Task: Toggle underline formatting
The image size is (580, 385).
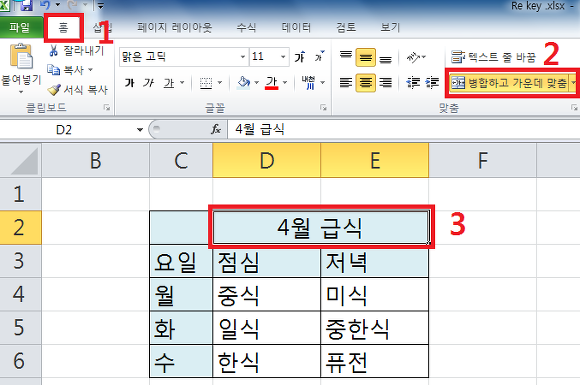Action: coord(169,83)
